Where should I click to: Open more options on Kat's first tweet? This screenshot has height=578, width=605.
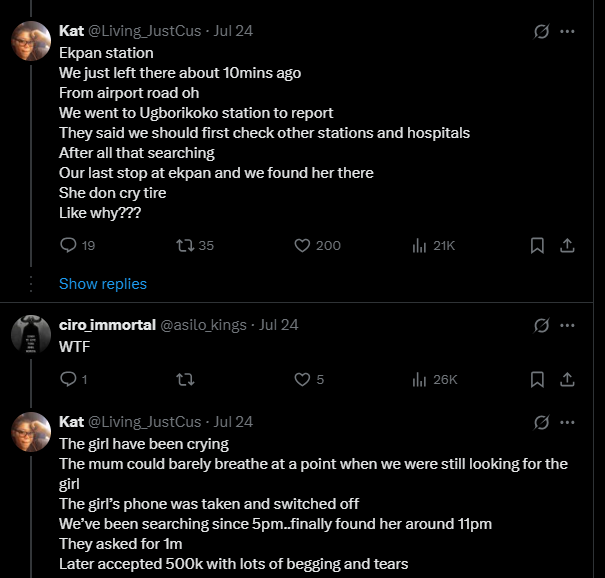567,31
